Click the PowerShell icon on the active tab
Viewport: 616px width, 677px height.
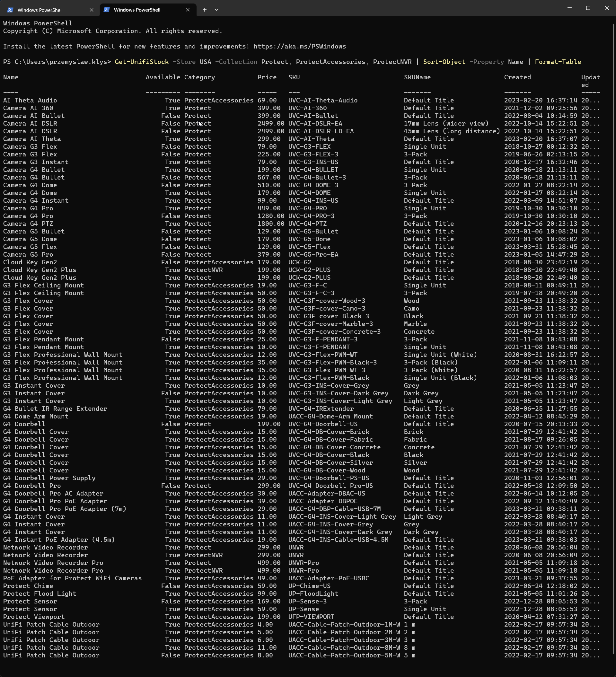107,10
